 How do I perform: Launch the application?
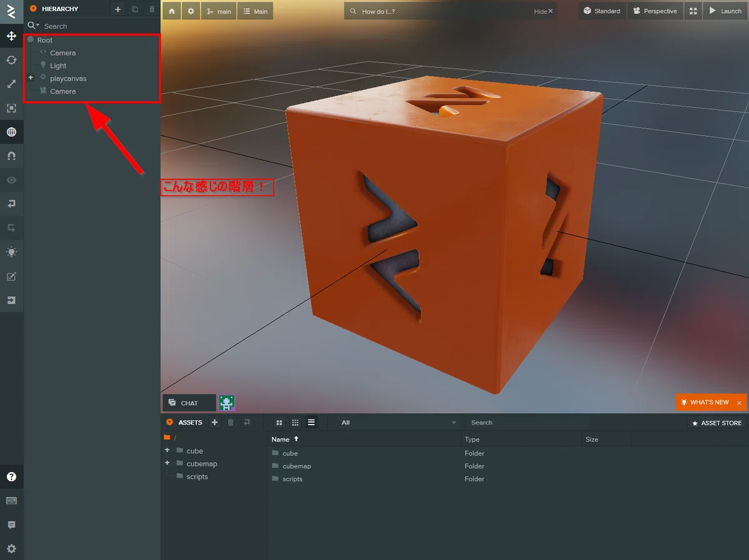pyautogui.click(x=725, y=11)
